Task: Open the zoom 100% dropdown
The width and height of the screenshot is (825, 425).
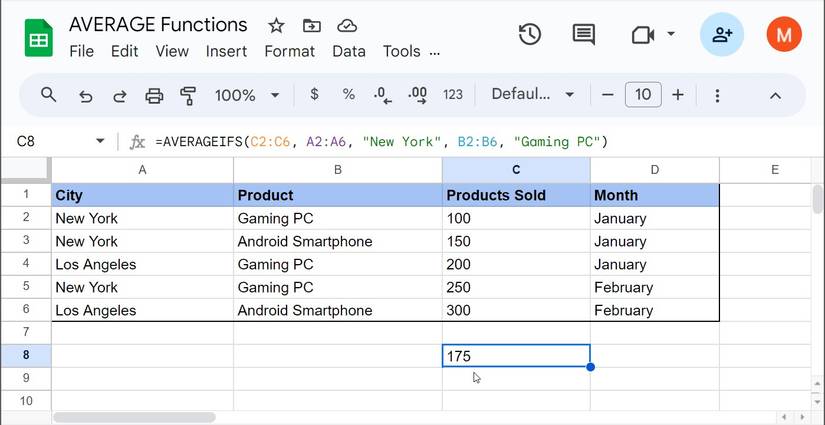Action: [x=246, y=95]
